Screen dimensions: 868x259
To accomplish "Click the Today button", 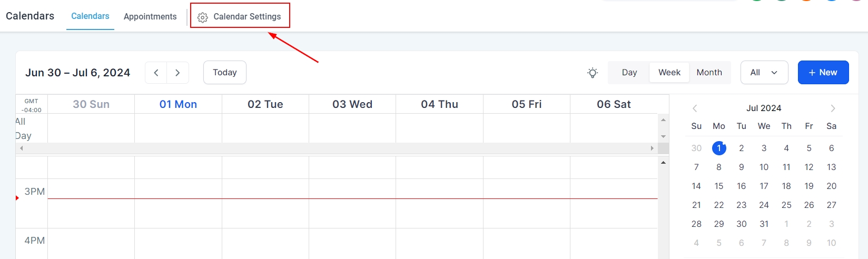I will pos(225,73).
